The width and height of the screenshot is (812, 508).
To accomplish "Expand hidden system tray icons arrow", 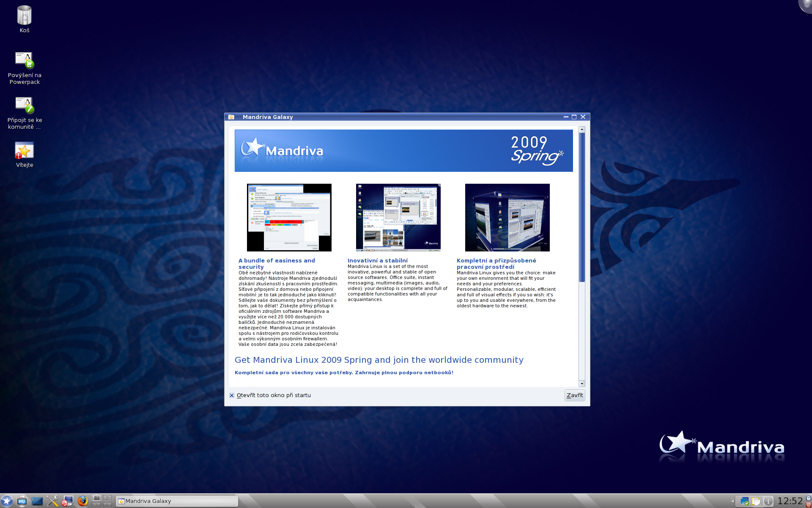I will 732,501.
